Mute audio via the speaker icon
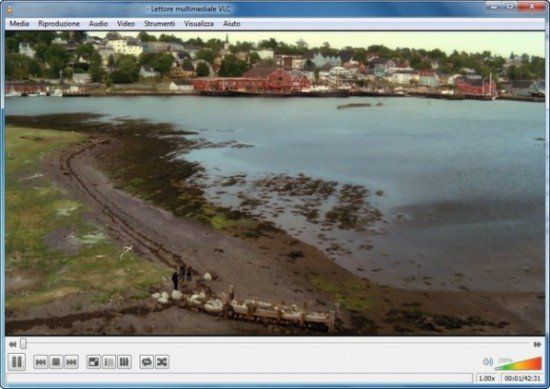This screenshot has width=550, height=389. [488, 362]
